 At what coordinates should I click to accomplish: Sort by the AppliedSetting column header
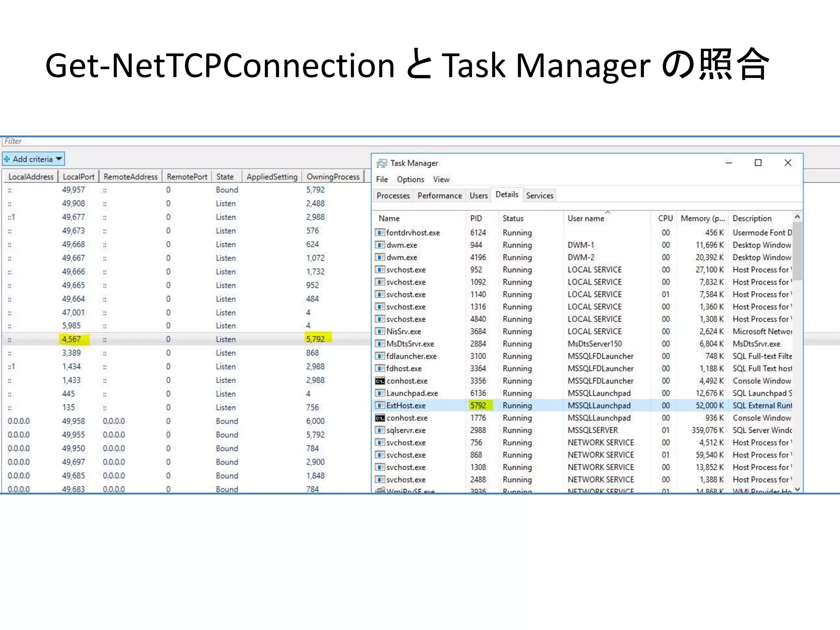pos(272,177)
